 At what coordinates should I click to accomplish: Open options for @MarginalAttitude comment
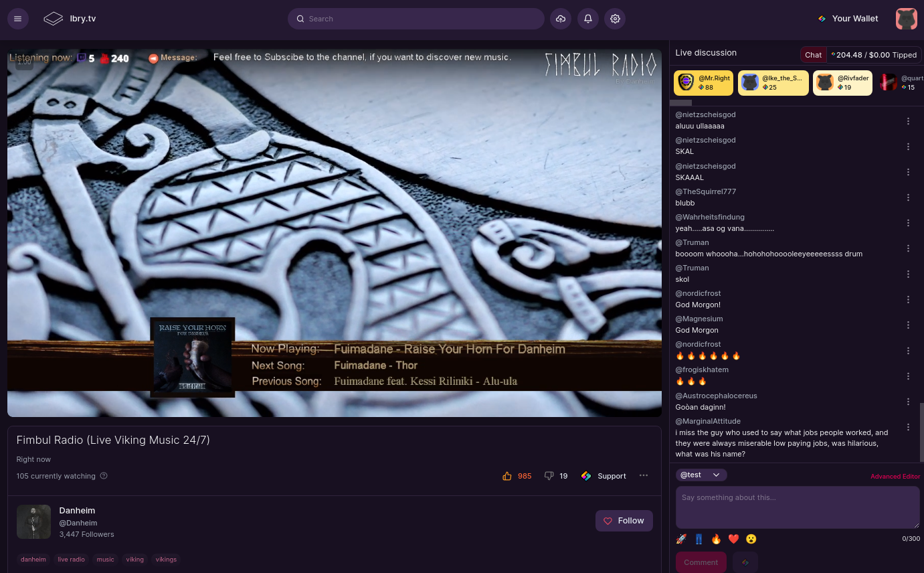[x=908, y=427]
